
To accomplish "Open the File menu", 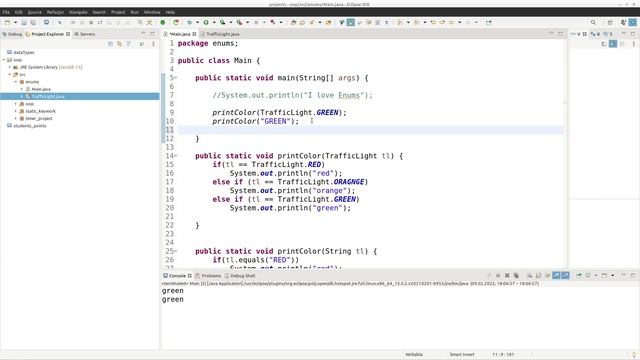I will pyautogui.click(x=6, y=12).
